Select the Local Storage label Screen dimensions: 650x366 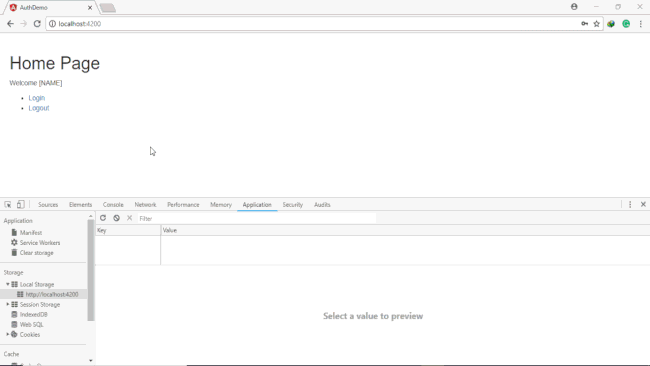point(37,284)
